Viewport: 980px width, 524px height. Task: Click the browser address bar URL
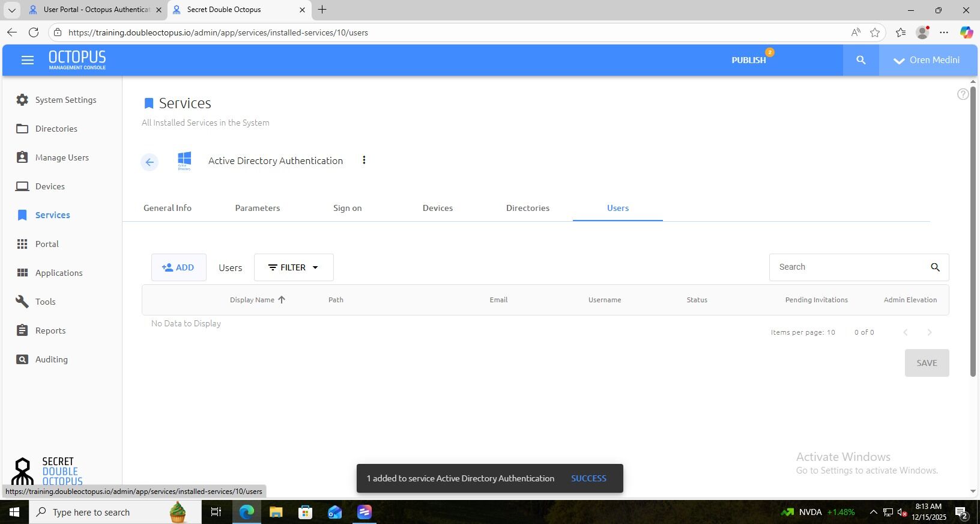click(218, 32)
